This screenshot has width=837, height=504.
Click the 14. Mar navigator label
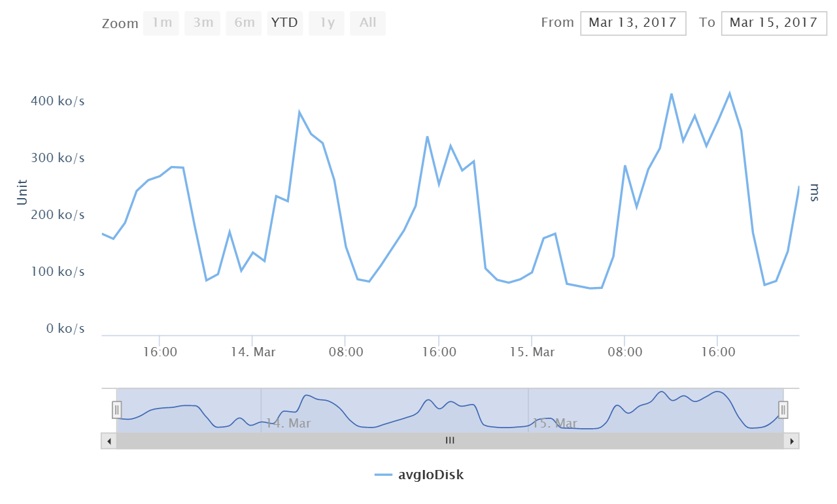tap(288, 423)
